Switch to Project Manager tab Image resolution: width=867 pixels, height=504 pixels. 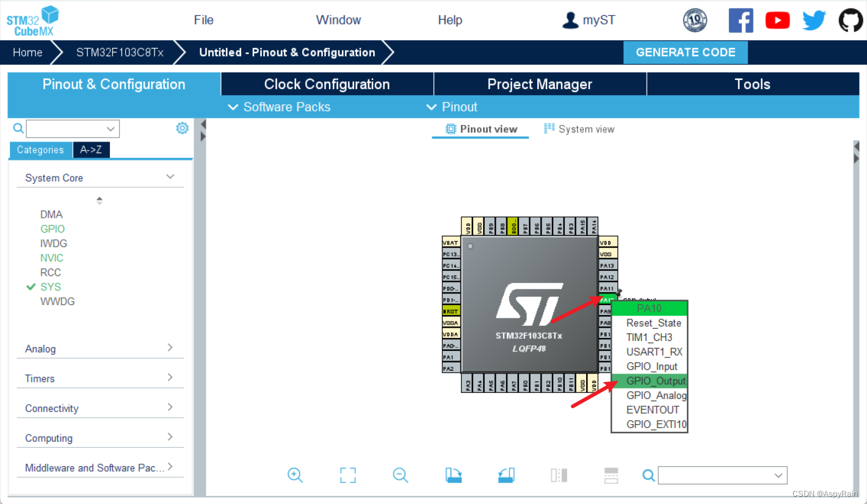(x=540, y=84)
